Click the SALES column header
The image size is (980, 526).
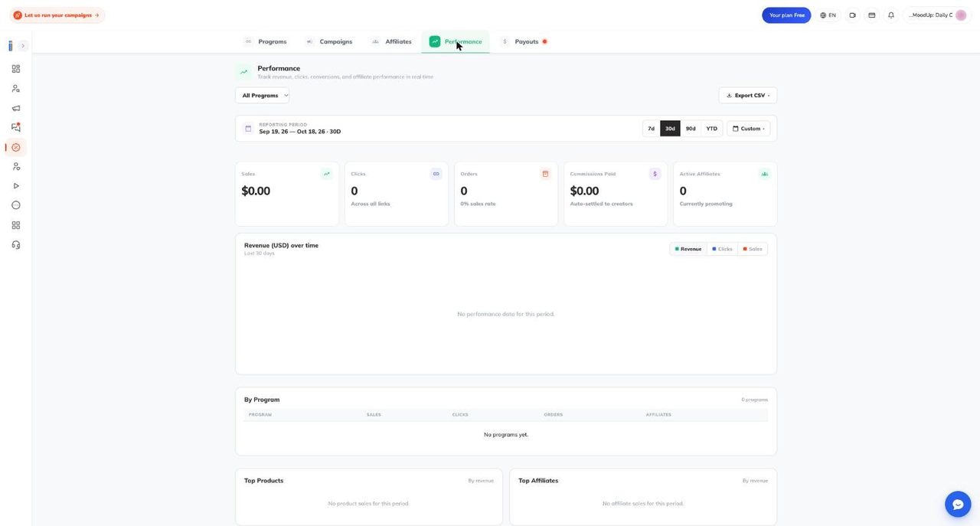click(x=374, y=415)
